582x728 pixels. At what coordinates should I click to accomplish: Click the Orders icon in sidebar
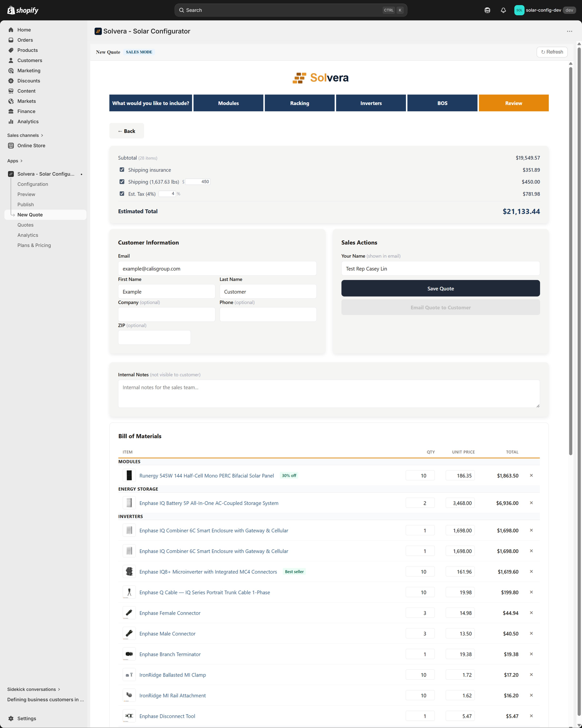(11, 40)
